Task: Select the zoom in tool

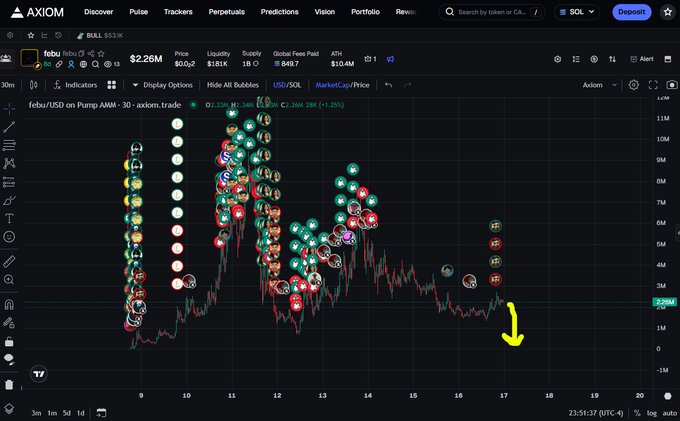Action: coord(9,279)
